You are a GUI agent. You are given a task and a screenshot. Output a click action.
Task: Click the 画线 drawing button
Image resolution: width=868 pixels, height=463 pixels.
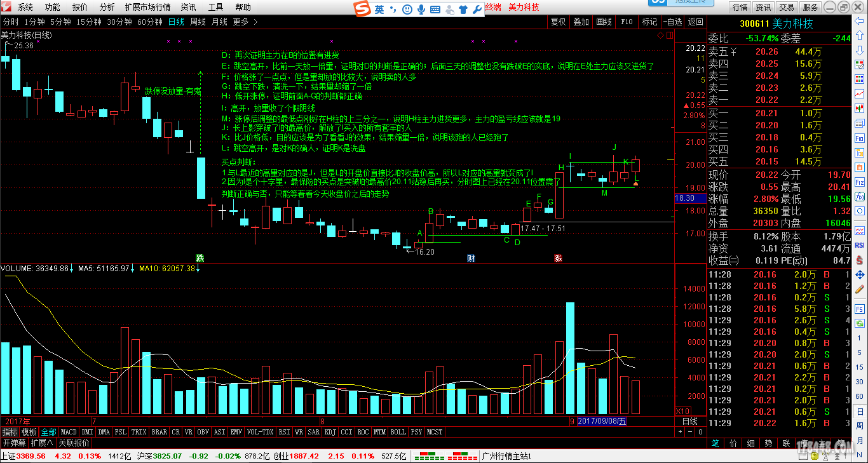(x=604, y=22)
